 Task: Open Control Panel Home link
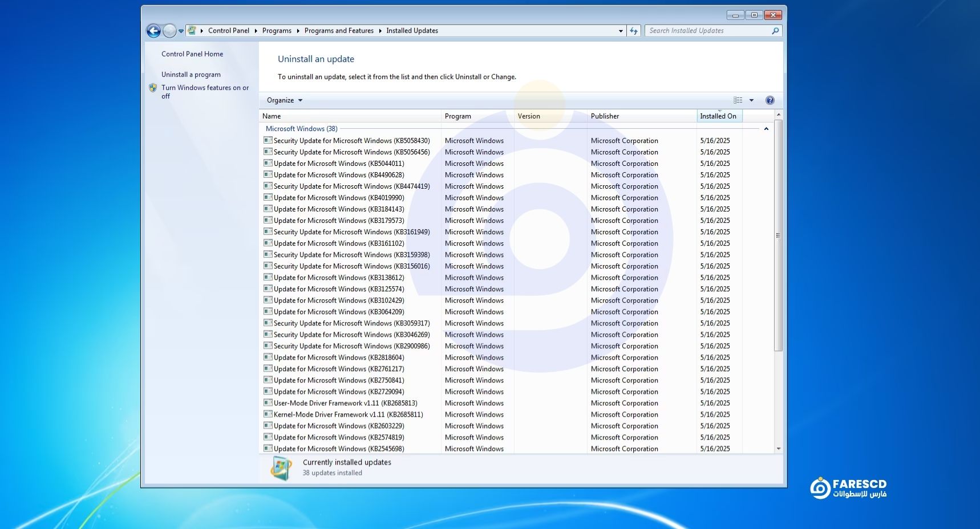pyautogui.click(x=192, y=54)
